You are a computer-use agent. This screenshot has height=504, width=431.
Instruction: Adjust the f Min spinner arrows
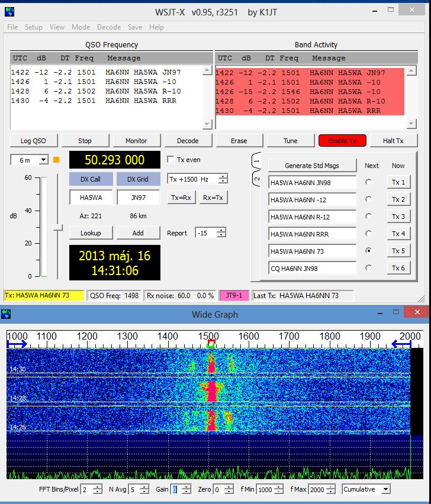point(279,490)
